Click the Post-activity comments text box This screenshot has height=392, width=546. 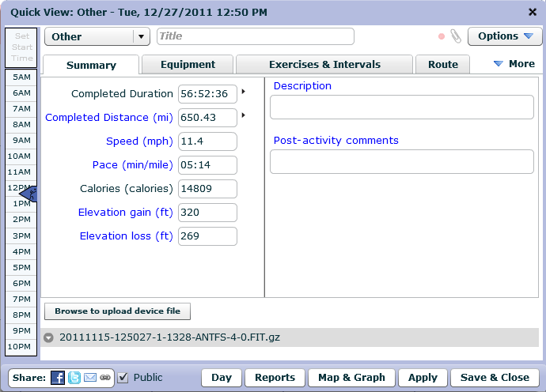(402, 162)
